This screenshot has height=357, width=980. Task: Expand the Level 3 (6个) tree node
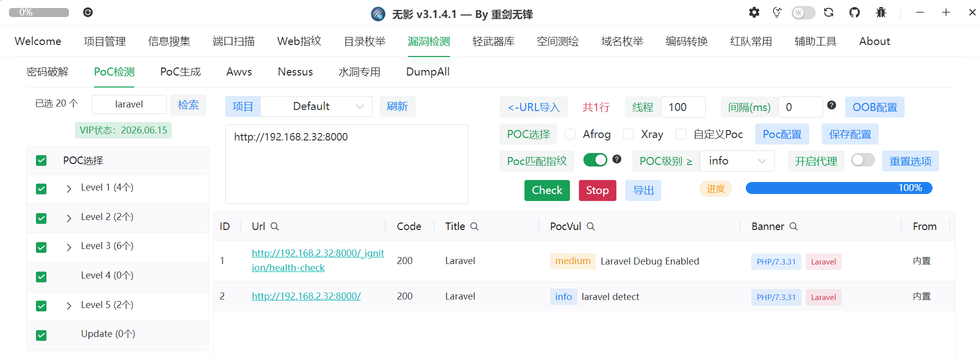(x=69, y=247)
